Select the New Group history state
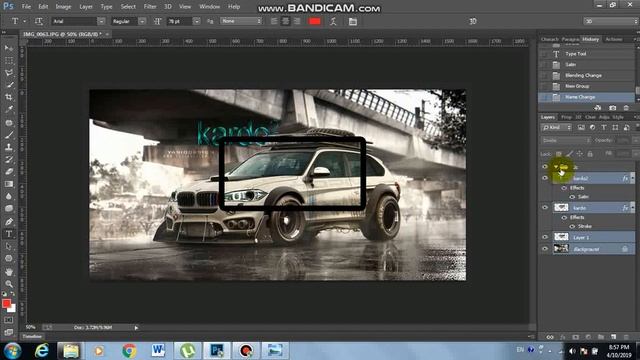 pos(586,86)
